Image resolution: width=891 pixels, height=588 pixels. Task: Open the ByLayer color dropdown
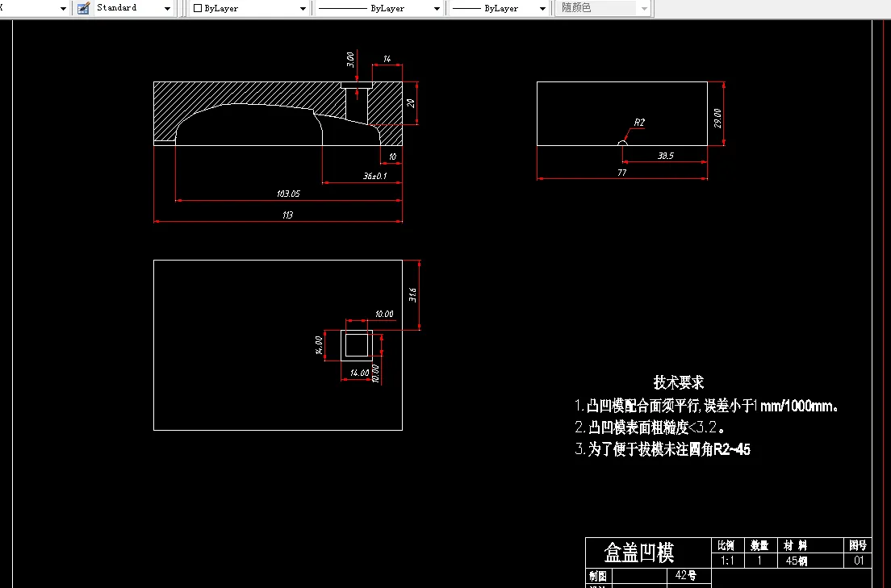303,8
